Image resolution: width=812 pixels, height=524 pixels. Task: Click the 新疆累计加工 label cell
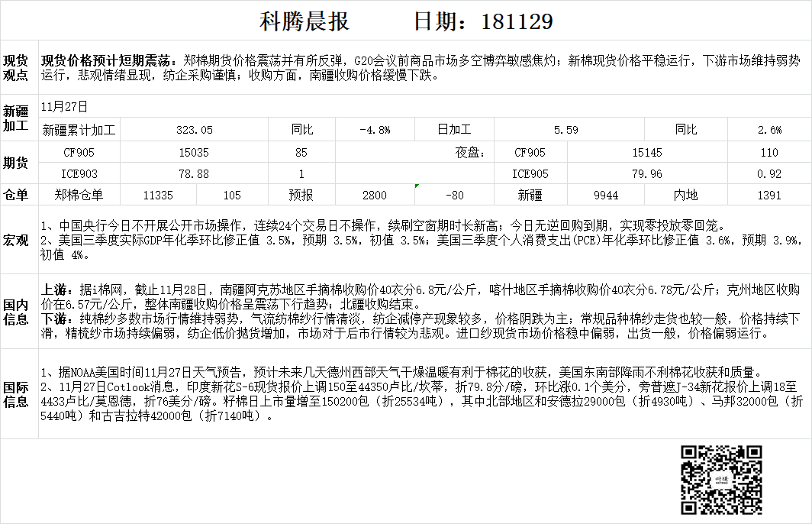[79, 130]
